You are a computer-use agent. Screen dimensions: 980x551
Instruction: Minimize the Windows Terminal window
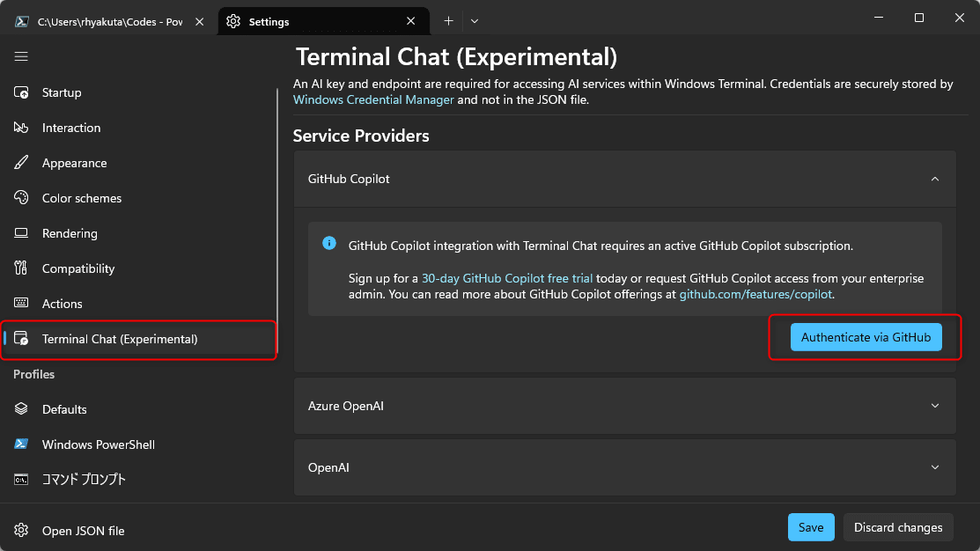pyautogui.click(x=879, y=18)
